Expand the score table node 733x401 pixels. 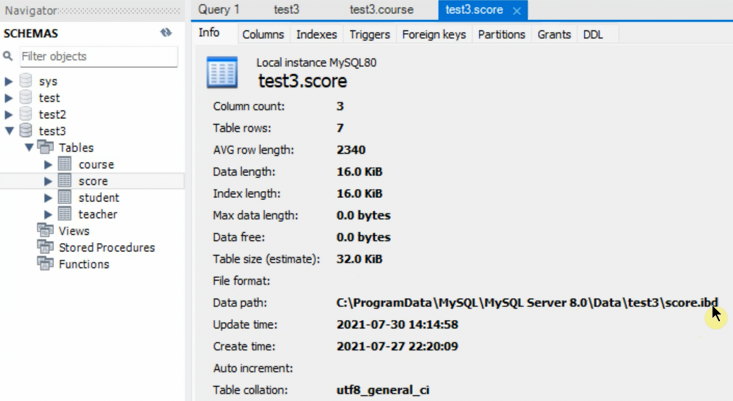point(48,181)
